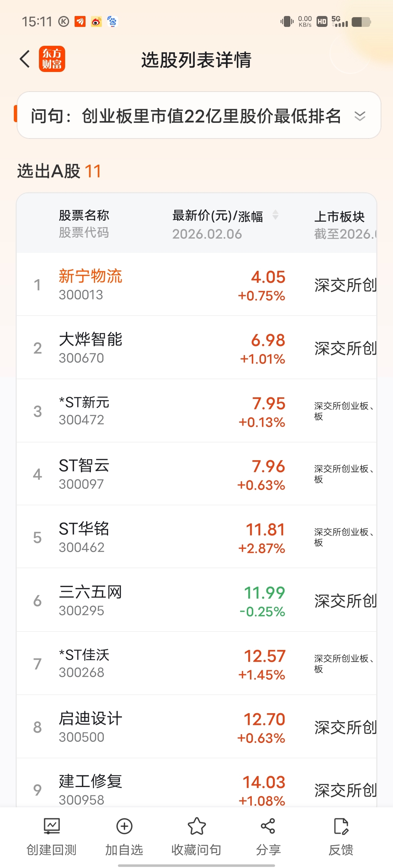Open *ST新元 300472 stock entry
The width and height of the screenshot is (393, 868).
click(x=196, y=411)
